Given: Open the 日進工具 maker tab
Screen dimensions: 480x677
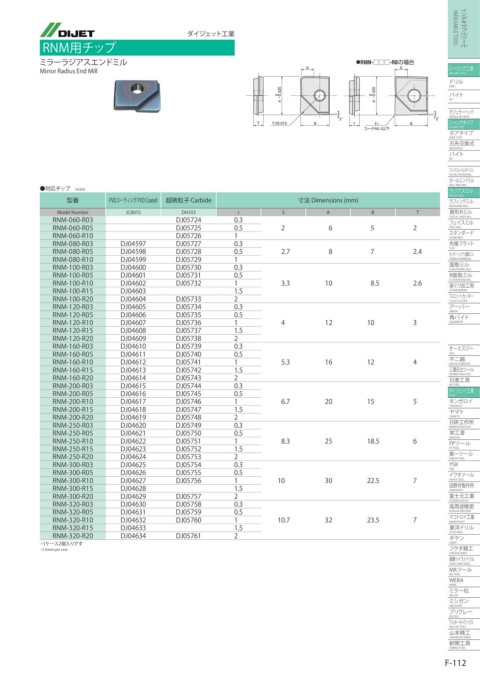Looking at the screenshot, I should (x=464, y=381).
